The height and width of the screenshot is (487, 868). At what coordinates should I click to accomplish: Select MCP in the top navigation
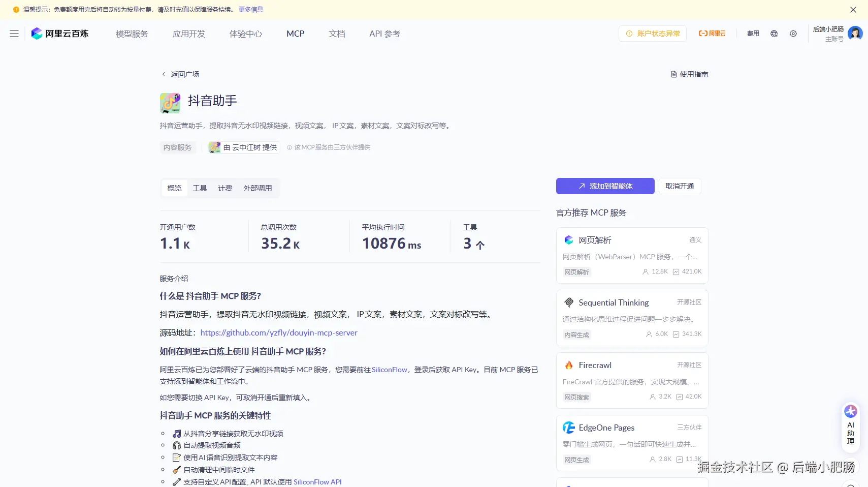click(x=296, y=34)
